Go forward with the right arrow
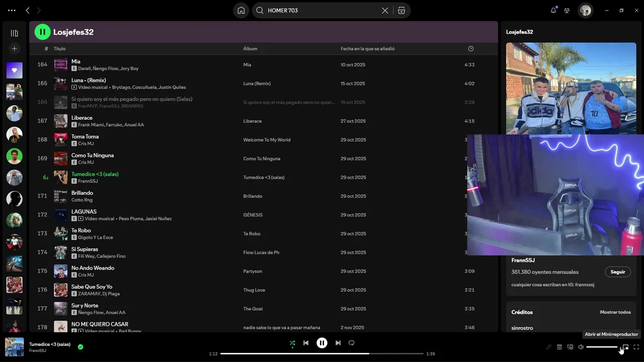The width and height of the screenshot is (644, 362). pos(39,10)
